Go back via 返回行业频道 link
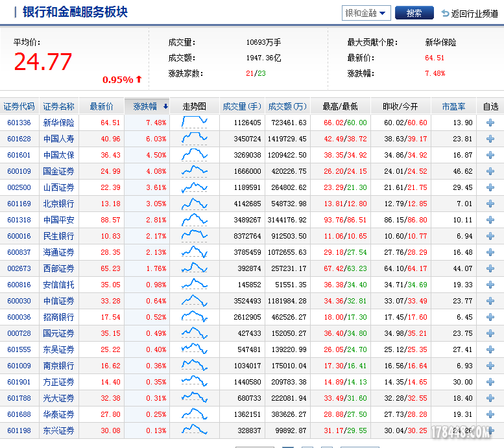504x448 pixels. [474, 14]
